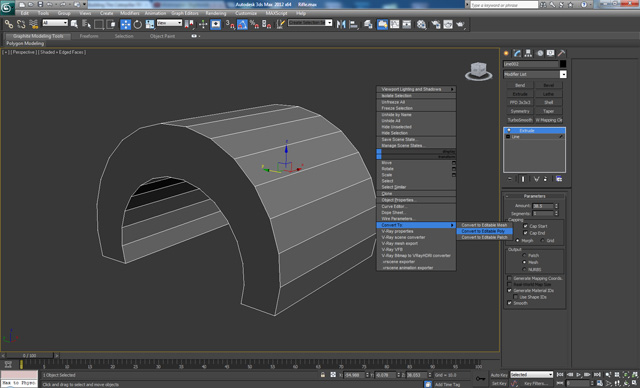Open the Modify command panel tab

518,53
